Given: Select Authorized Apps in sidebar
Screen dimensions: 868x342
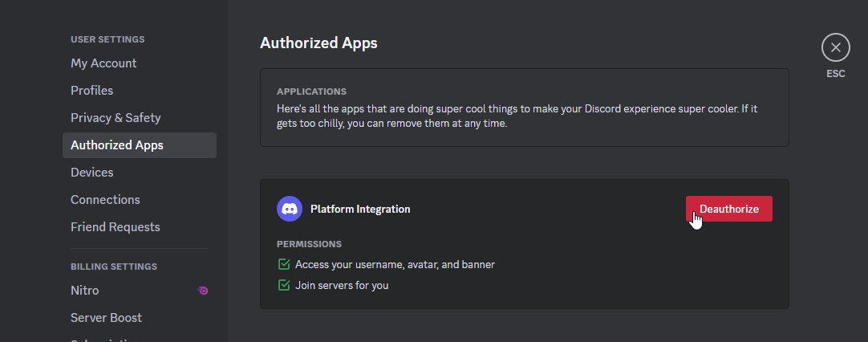Looking at the screenshot, I should [x=140, y=145].
